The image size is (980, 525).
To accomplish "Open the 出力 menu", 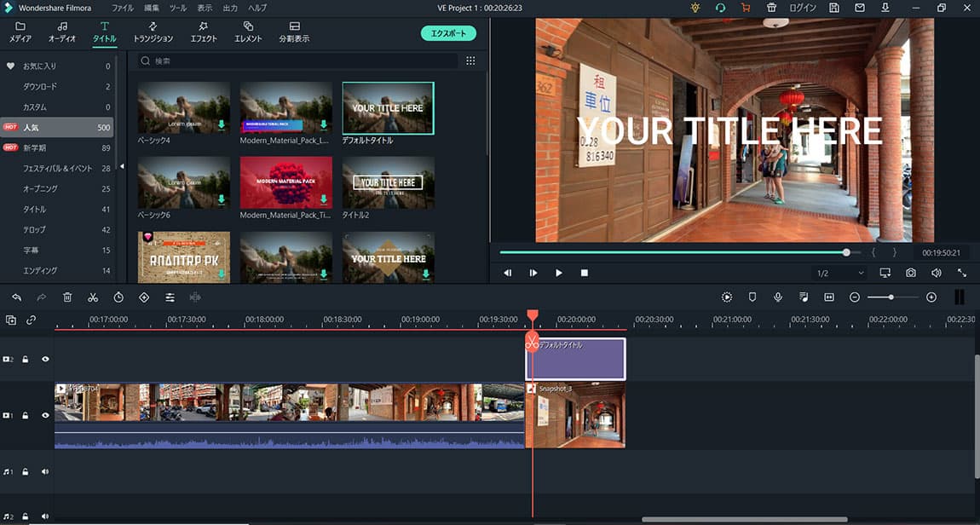I will (230, 9).
